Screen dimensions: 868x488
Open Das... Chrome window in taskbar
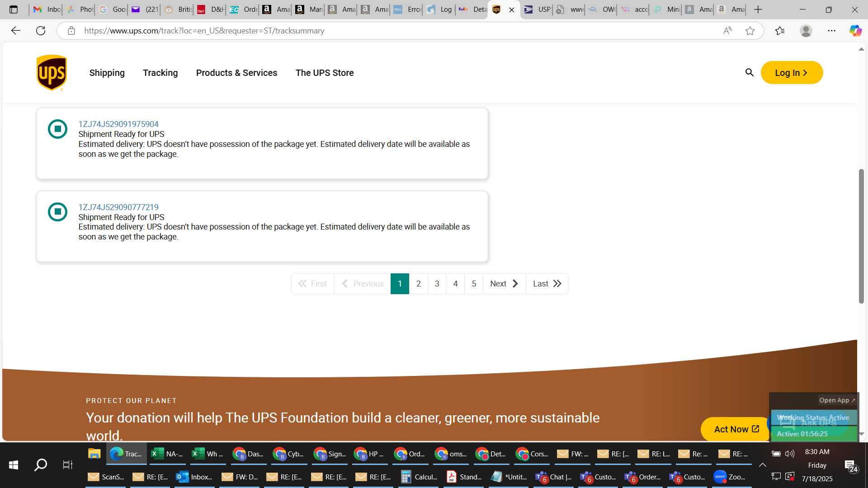coord(248,454)
